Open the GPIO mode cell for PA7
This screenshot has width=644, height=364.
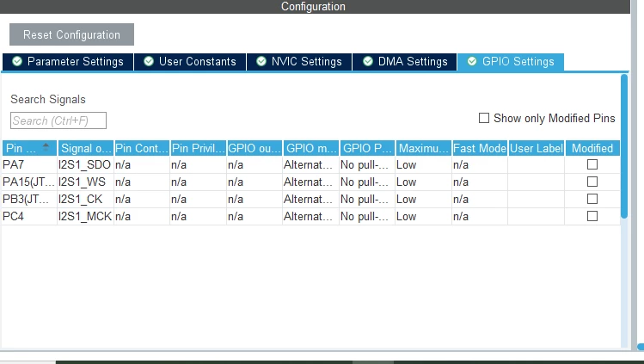click(310, 164)
